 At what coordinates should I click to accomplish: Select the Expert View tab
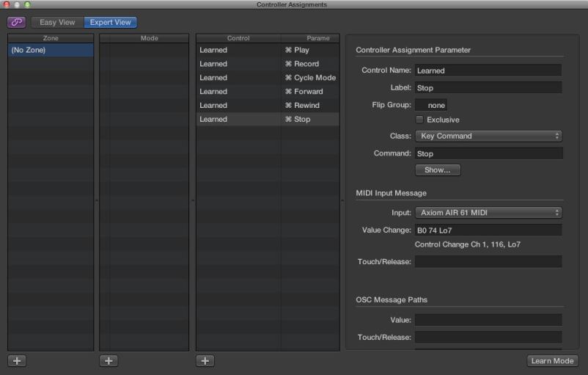tap(110, 22)
